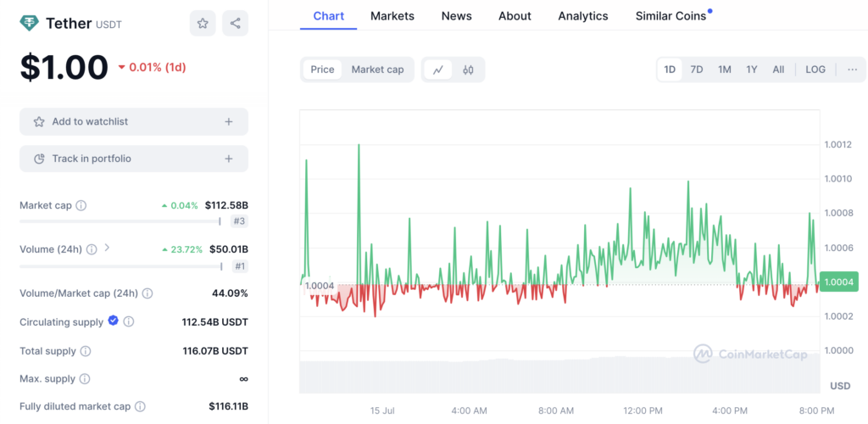Select the Market cap chart toggle
This screenshot has height=424, width=868.
[377, 70]
